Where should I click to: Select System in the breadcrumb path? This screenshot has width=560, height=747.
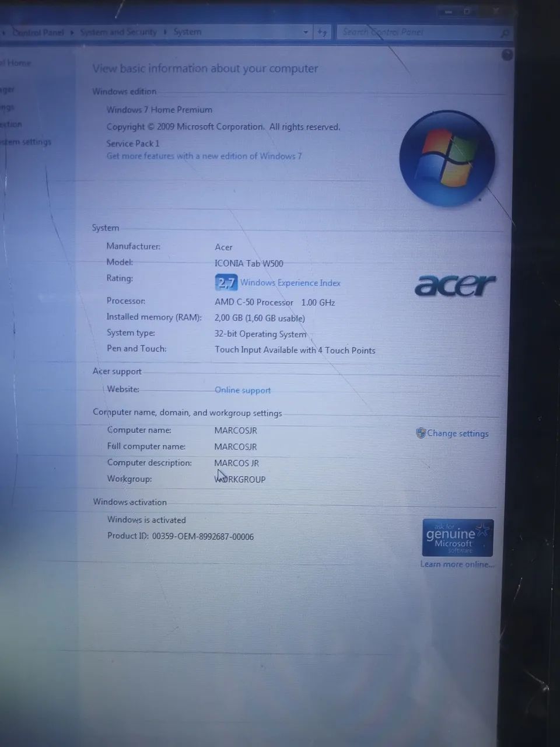click(187, 32)
